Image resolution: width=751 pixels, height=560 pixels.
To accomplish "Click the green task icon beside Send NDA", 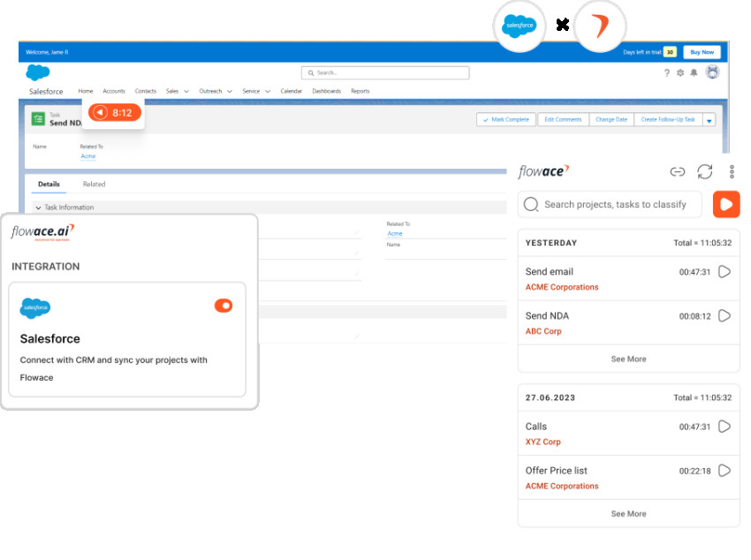I will [x=38, y=118].
